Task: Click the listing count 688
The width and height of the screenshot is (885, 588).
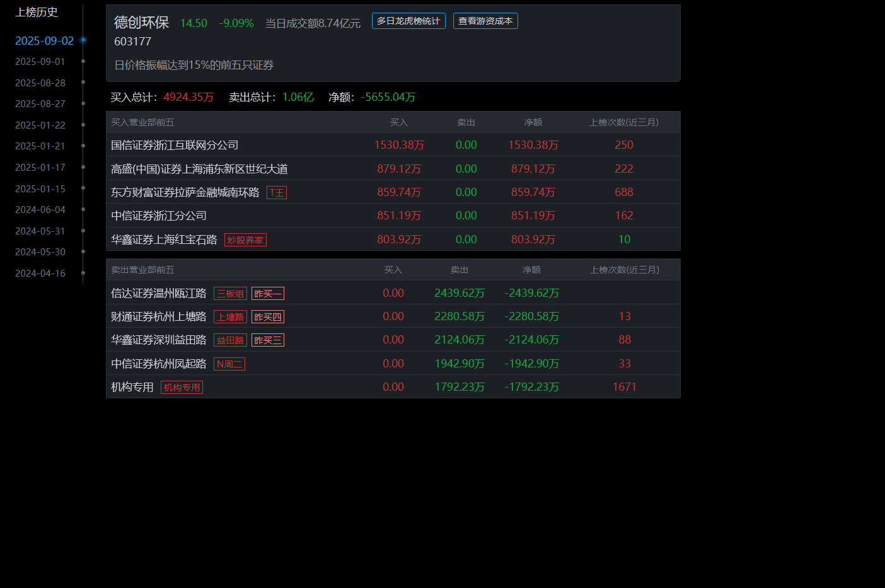Action: (624, 192)
